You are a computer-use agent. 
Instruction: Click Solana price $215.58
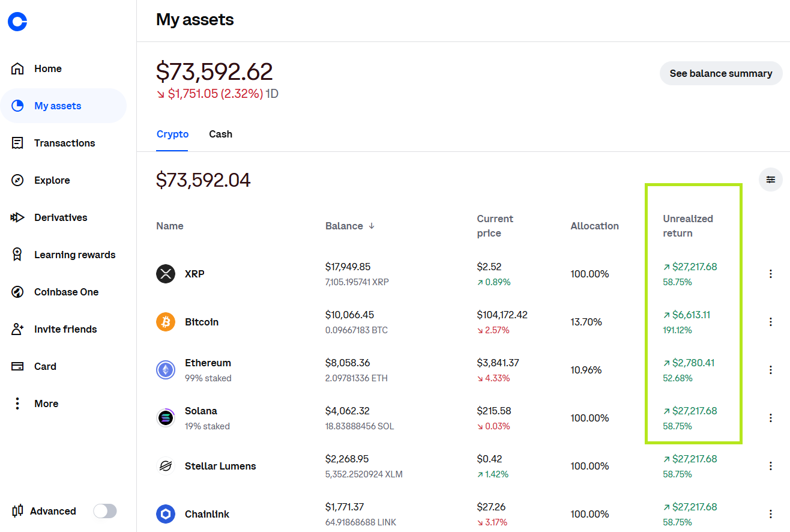[493, 411]
